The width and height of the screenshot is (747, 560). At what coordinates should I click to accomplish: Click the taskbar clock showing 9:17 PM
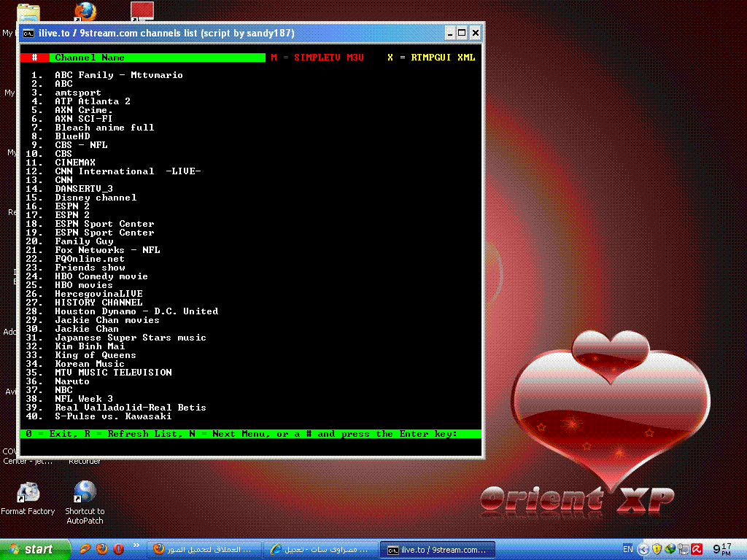coord(722,549)
